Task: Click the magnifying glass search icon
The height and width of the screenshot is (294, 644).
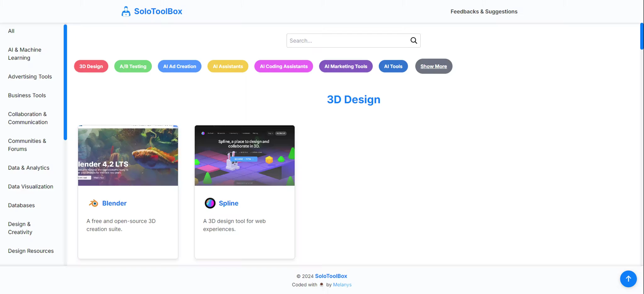Action: (x=414, y=41)
